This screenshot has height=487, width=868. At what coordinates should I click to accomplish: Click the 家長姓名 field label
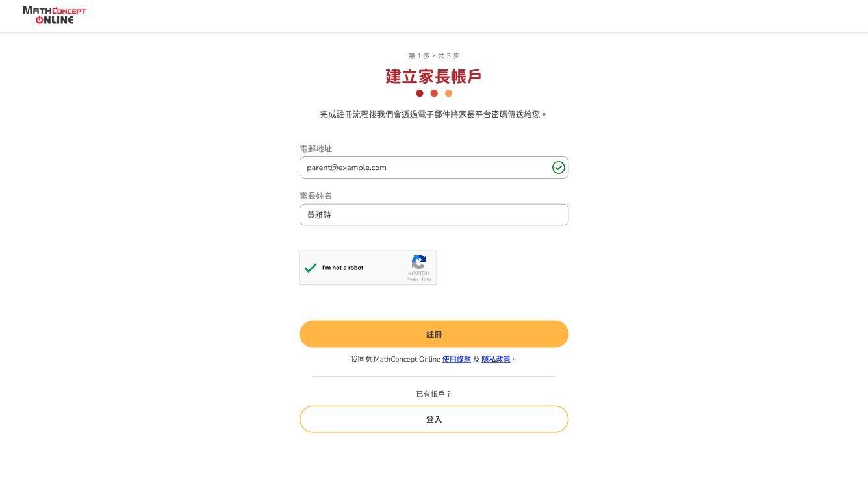pyautogui.click(x=316, y=196)
